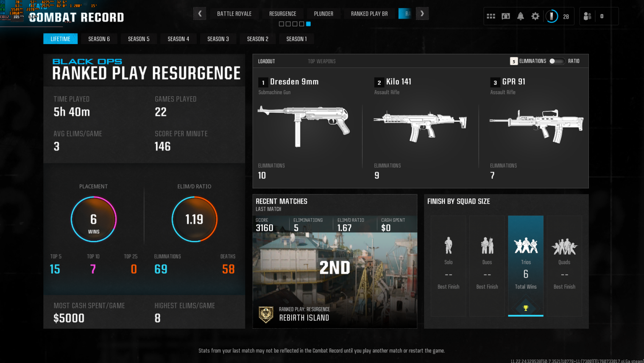
Task: Switch to the Resurgence mode tab
Action: (x=283, y=14)
